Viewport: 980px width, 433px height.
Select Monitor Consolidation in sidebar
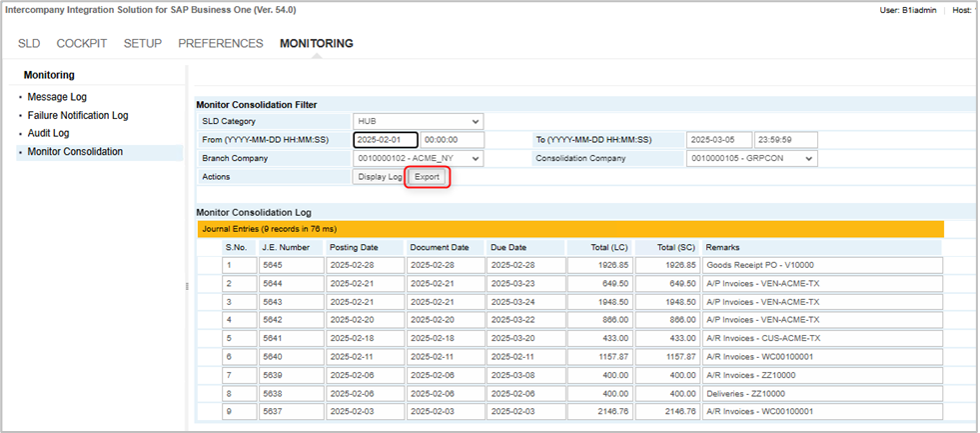[75, 152]
